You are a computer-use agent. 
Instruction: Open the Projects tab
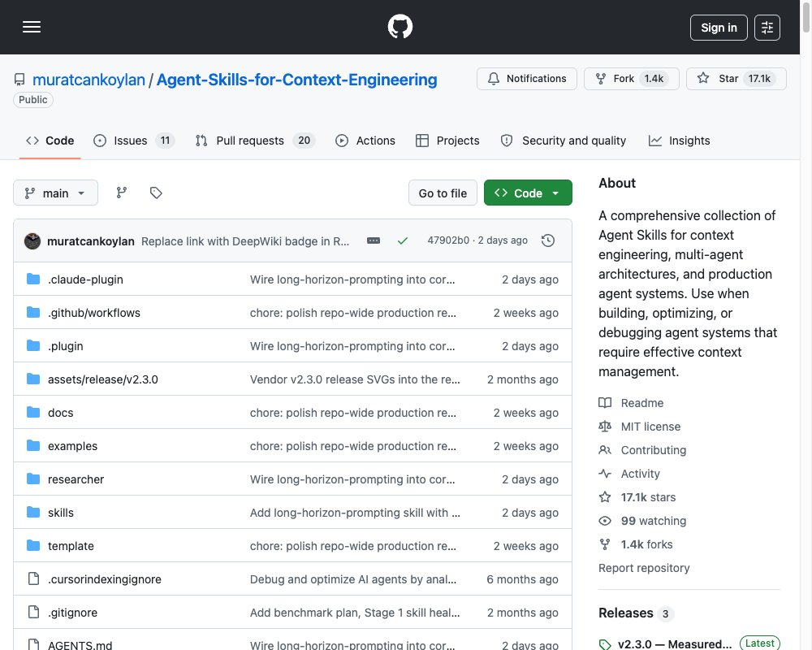tap(447, 141)
